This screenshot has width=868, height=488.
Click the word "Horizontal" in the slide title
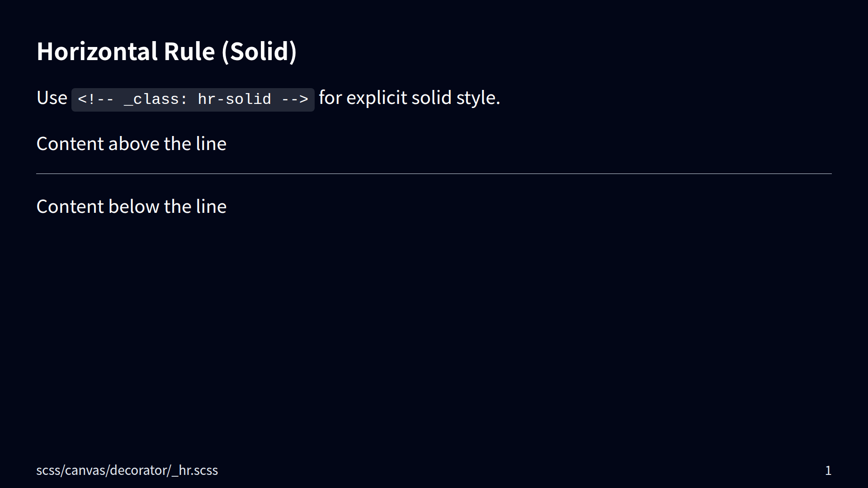[97, 52]
